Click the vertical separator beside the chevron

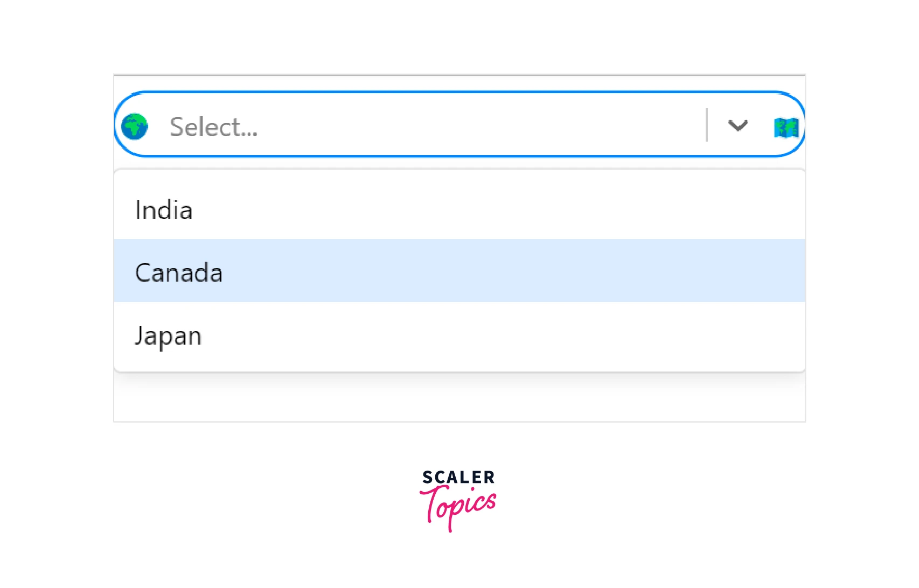coord(706,125)
